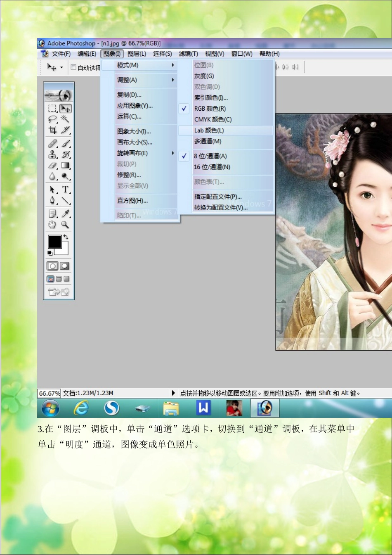Open Windows Explorer folder on taskbar
392x555 pixels.
[171, 408]
